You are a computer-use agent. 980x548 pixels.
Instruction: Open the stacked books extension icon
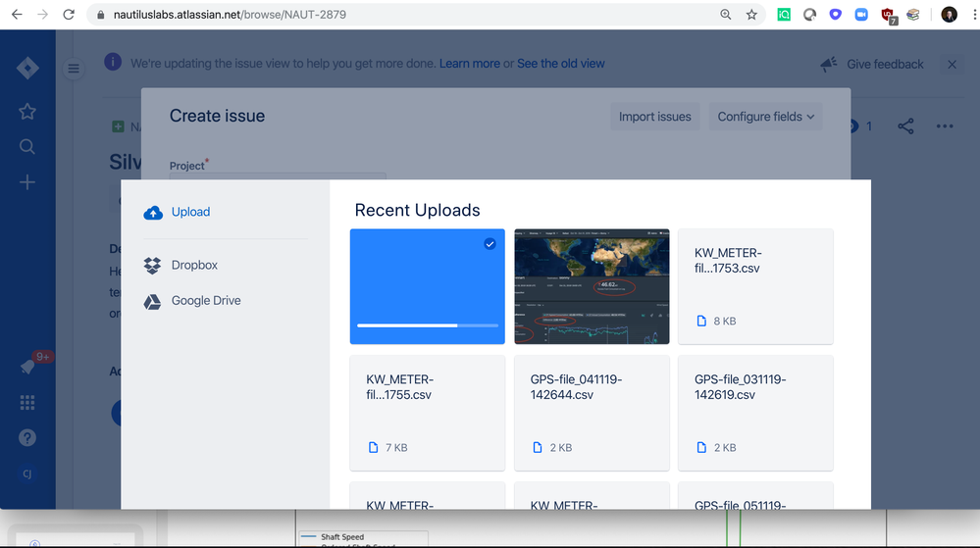[913, 15]
